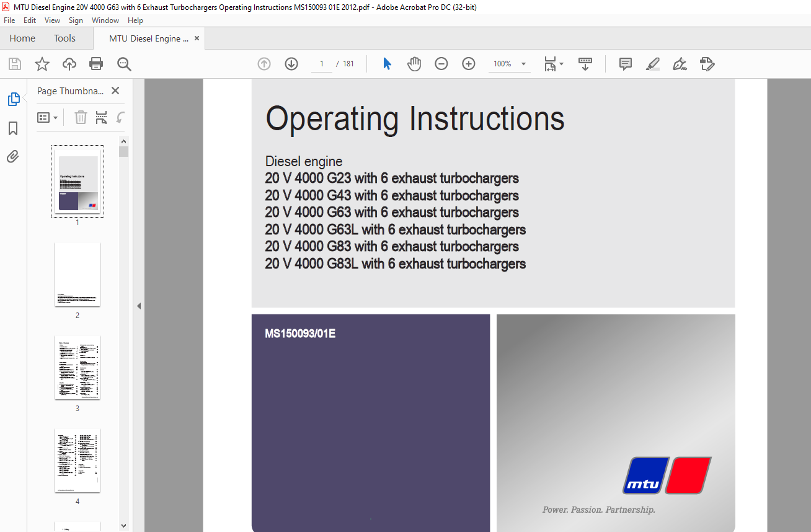
Task: Click the delete pages trash icon
Action: (81, 117)
